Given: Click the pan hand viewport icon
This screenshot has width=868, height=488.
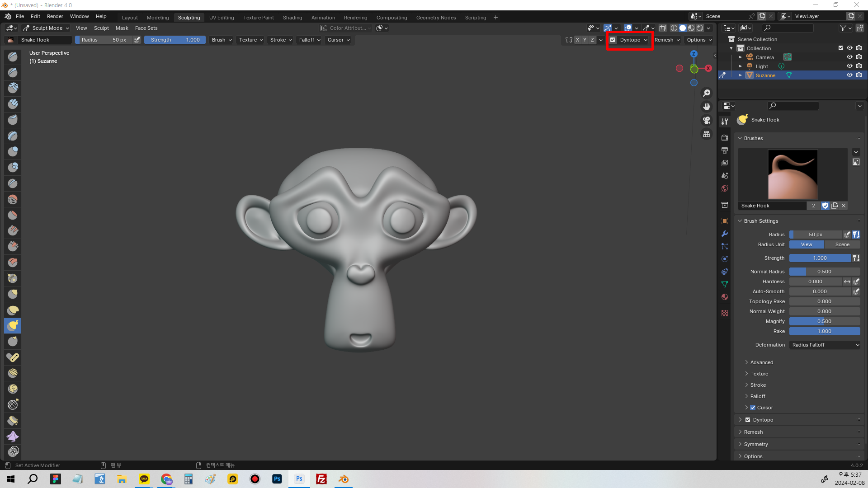Looking at the screenshot, I should (707, 107).
